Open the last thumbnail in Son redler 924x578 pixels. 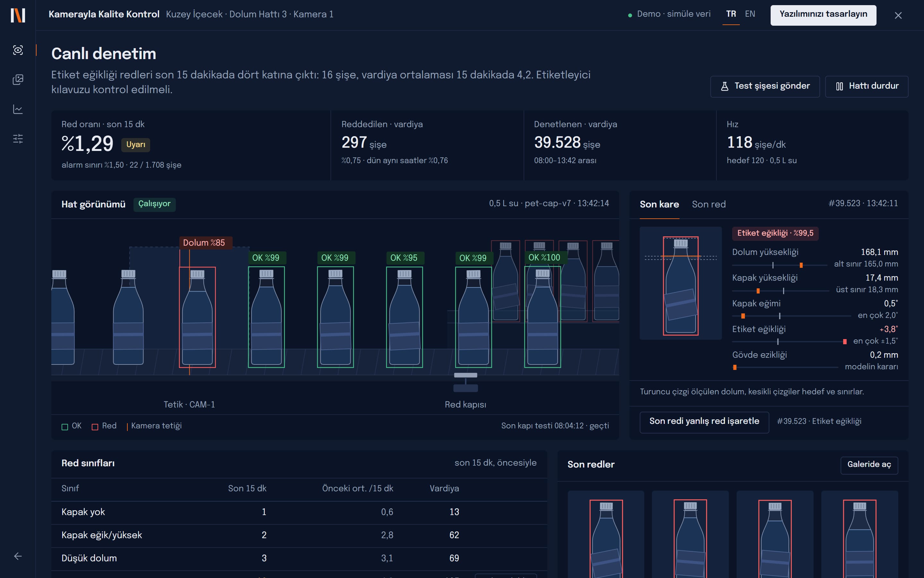(860, 534)
